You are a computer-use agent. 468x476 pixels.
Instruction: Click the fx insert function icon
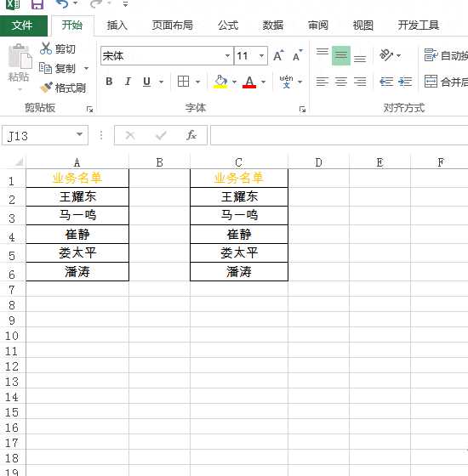191,135
